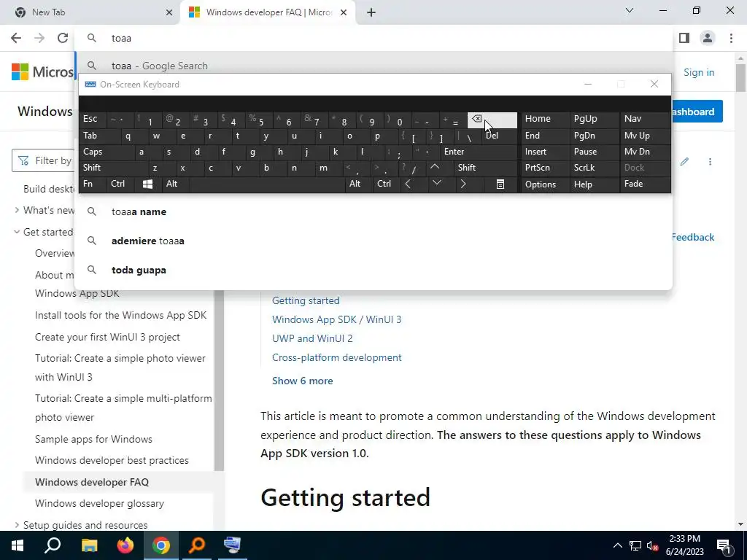The width and height of the screenshot is (747, 560).
Task: Click the context menu key on keyboard
Action: [x=500, y=184]
